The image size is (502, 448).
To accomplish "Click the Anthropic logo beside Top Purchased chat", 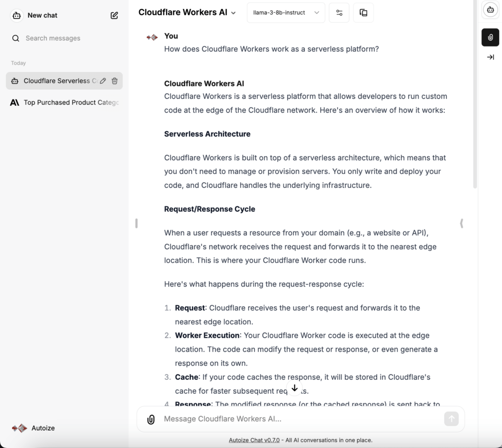I will 14,102.
